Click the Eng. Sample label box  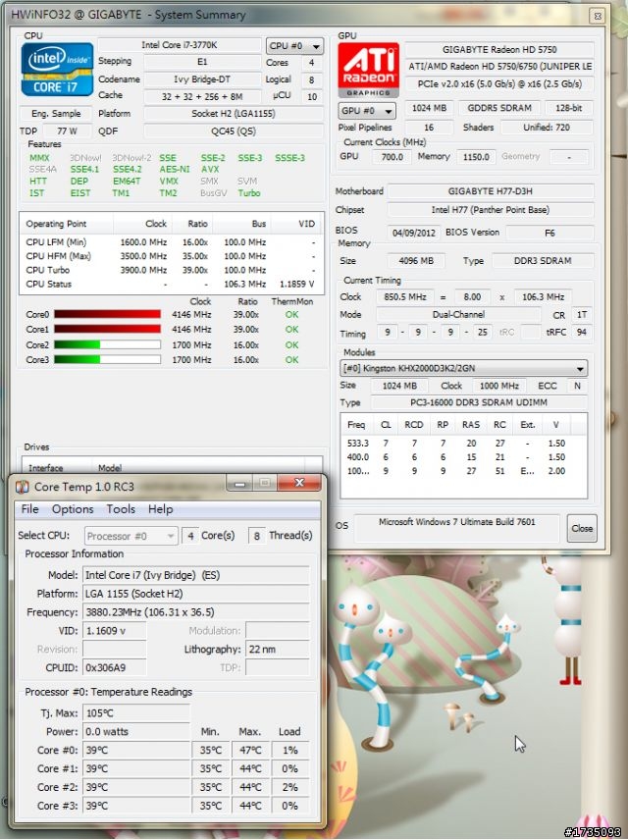click(x=56, y=114)
